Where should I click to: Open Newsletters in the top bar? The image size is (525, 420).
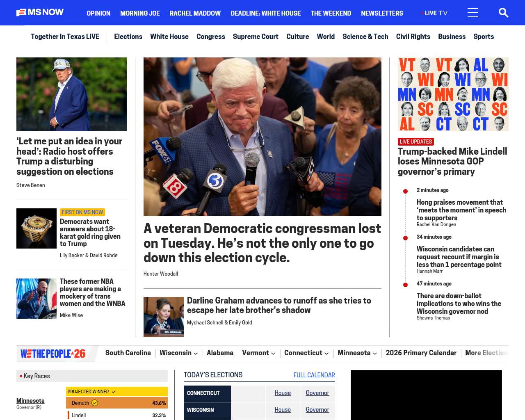click(382, 13)
